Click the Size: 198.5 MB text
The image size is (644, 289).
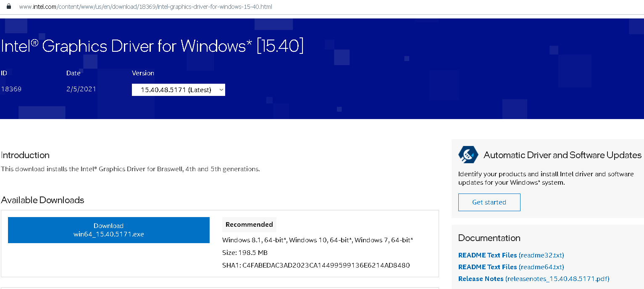click(x=245, y=253)
